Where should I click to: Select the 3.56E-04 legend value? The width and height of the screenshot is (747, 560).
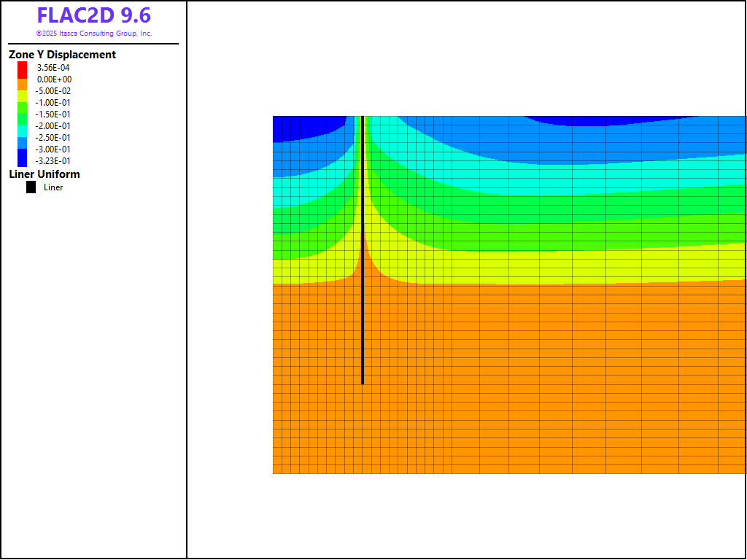[x=53, y=68]
